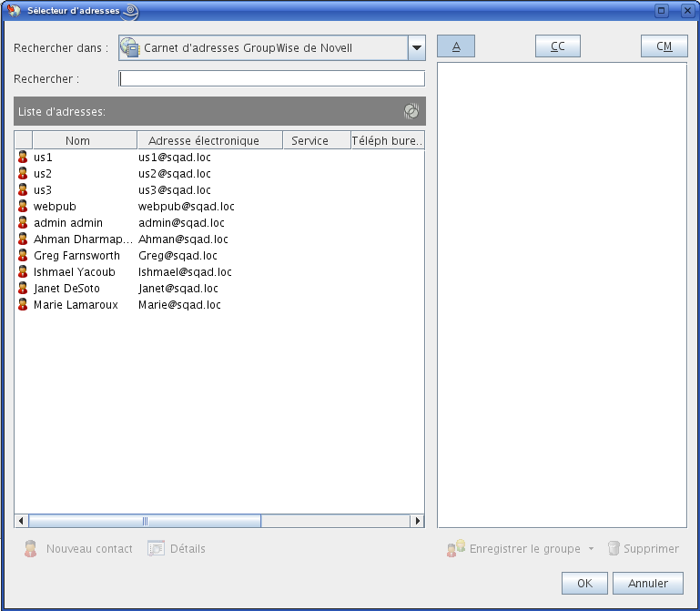This screenshot has width=700, height=611.
Task: Click the scrollbar left arrow
Action: 21,521
